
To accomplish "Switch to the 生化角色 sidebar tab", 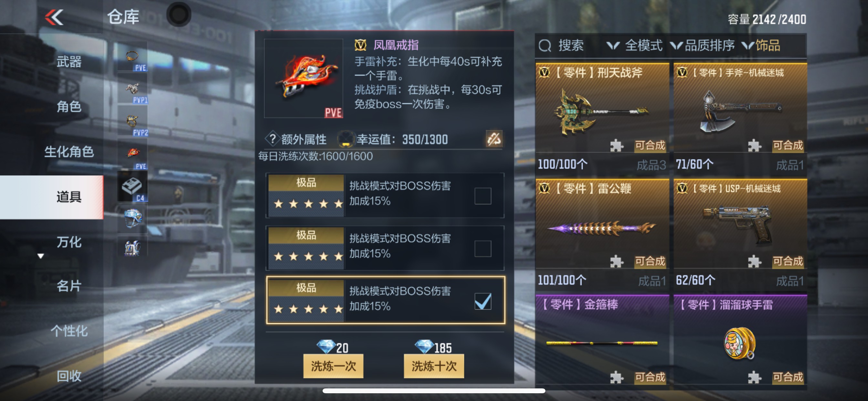I will point(69,152).
